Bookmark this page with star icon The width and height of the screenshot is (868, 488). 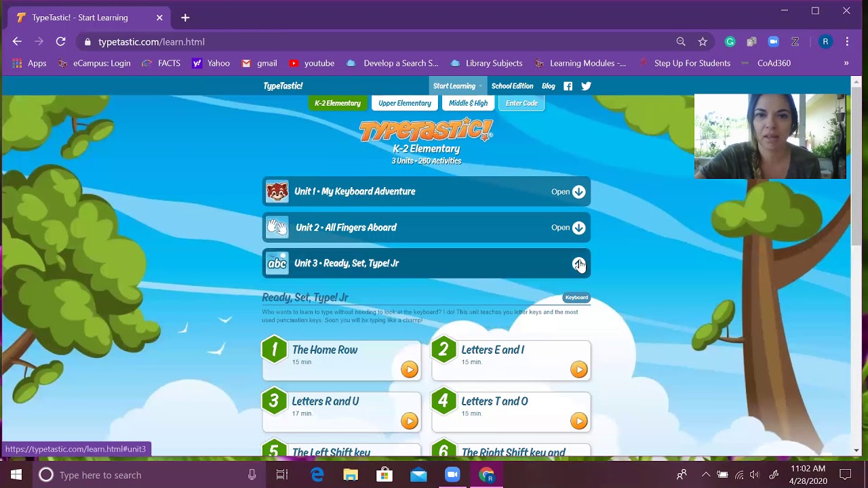pos(703,41)
